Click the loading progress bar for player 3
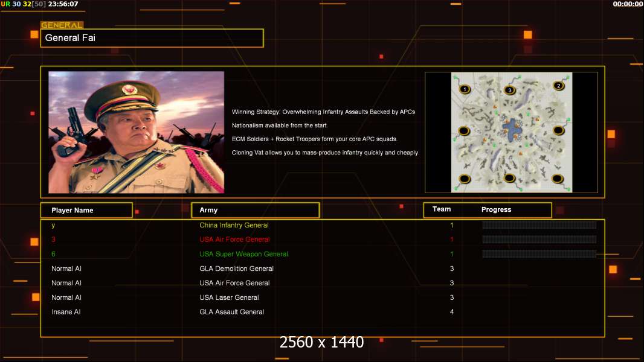Viewport: 644px width, 362px height. (539, 240)
